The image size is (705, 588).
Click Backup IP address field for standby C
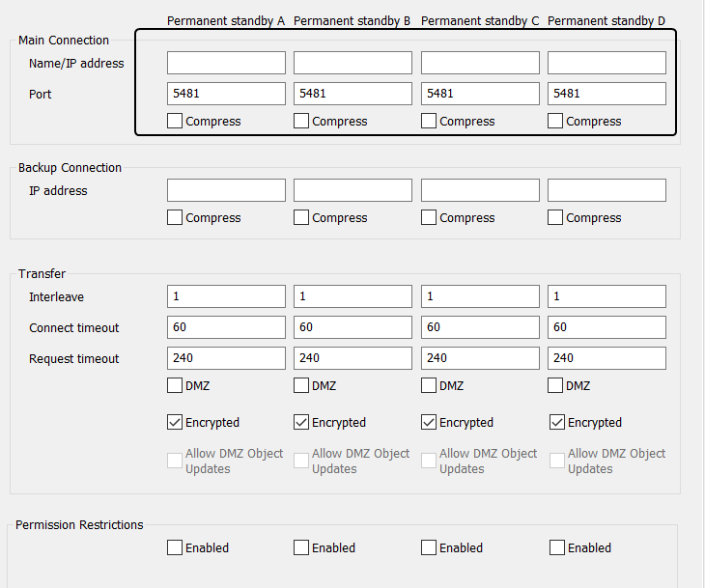[480, 190]
